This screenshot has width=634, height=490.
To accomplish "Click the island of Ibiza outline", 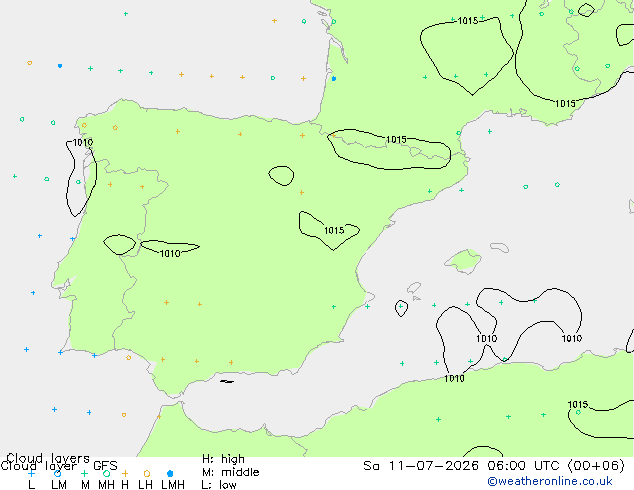I will pyautogui.click(x=414, y=288).
